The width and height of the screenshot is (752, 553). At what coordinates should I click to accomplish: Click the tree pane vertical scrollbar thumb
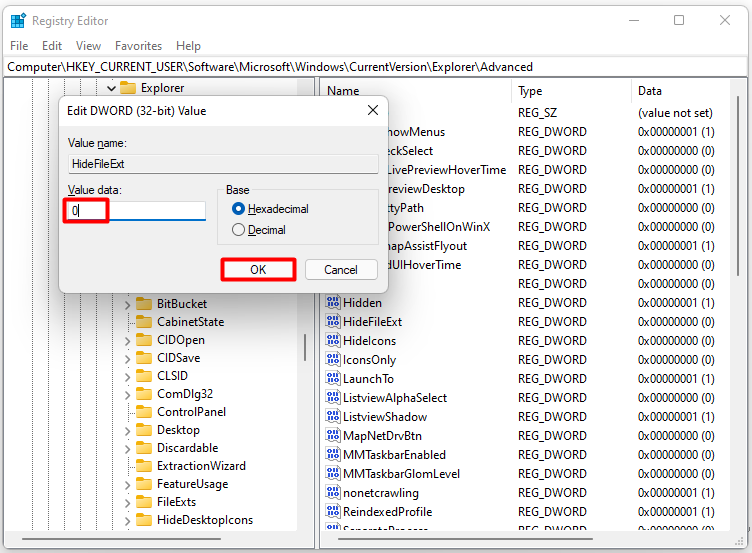(305, 347)
